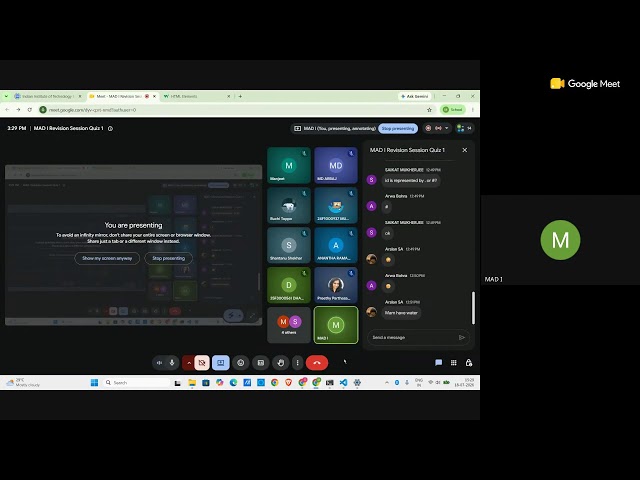
Task: Select the green MAD I self tile
Action: coord(336,325)
